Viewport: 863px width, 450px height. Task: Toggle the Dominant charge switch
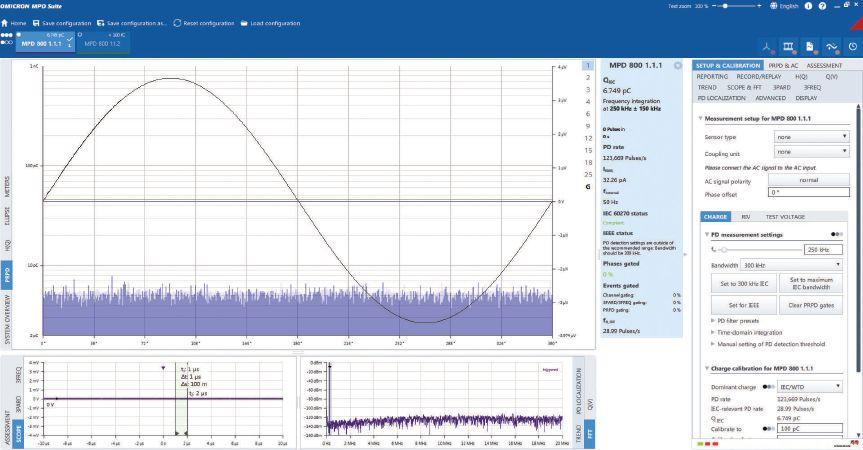tap(768, 387)
